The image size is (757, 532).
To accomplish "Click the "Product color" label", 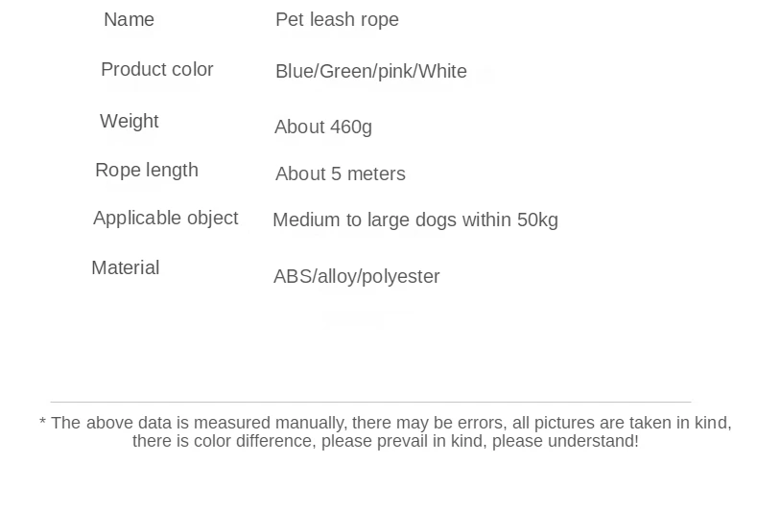I will 157,70.
